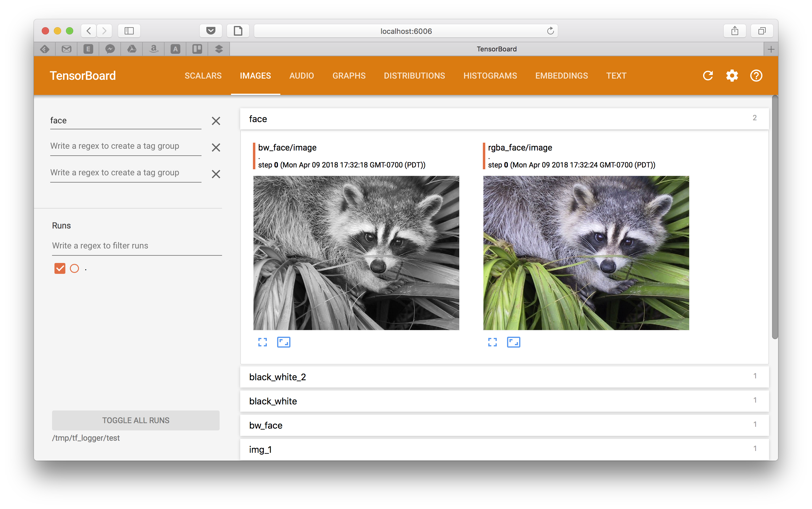Viewport: 812px width, 509px height.
Task: Open the TensorBoard help icon
Action: point(756,76)
